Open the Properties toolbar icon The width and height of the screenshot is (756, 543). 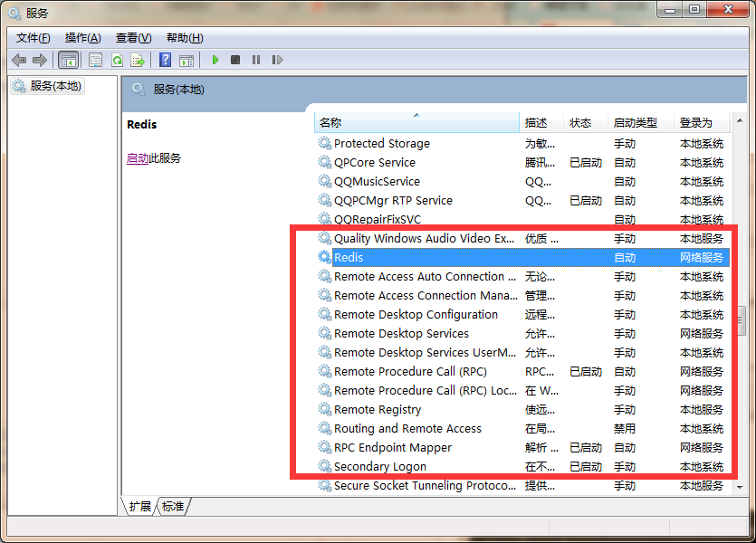click(95, 61)
